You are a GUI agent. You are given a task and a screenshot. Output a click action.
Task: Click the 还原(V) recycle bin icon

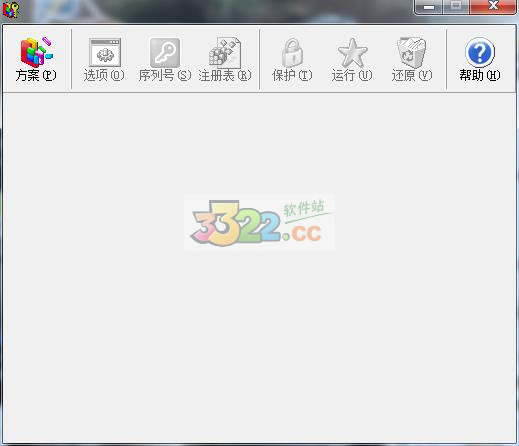(412, 52)
